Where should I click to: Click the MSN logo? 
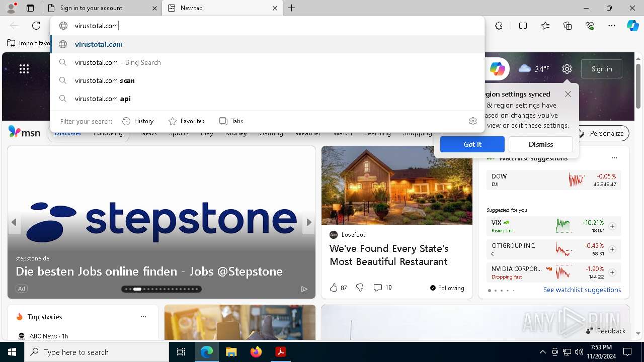click(24, 132)
